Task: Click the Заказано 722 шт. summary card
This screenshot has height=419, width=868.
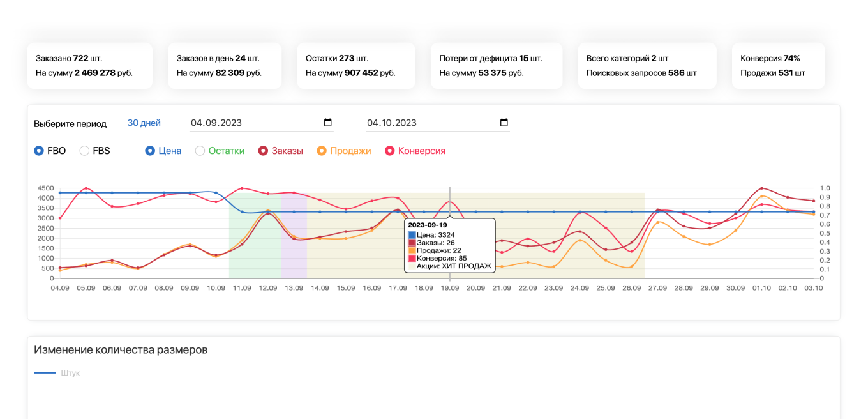Action: coord(89,66)
